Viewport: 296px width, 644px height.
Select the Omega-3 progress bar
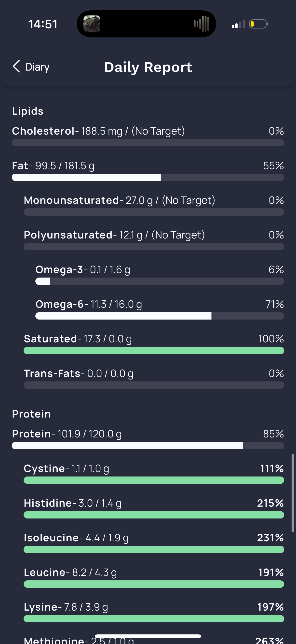click(x=160, y=281)
